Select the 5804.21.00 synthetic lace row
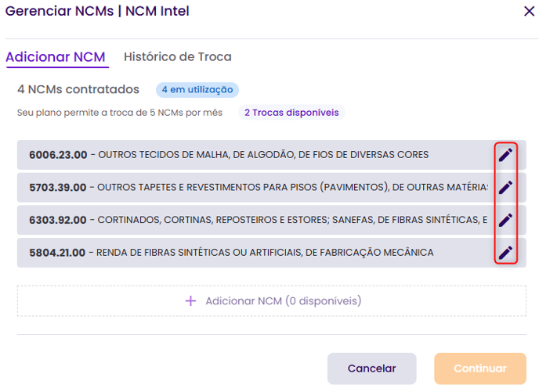 pos(251,253)
